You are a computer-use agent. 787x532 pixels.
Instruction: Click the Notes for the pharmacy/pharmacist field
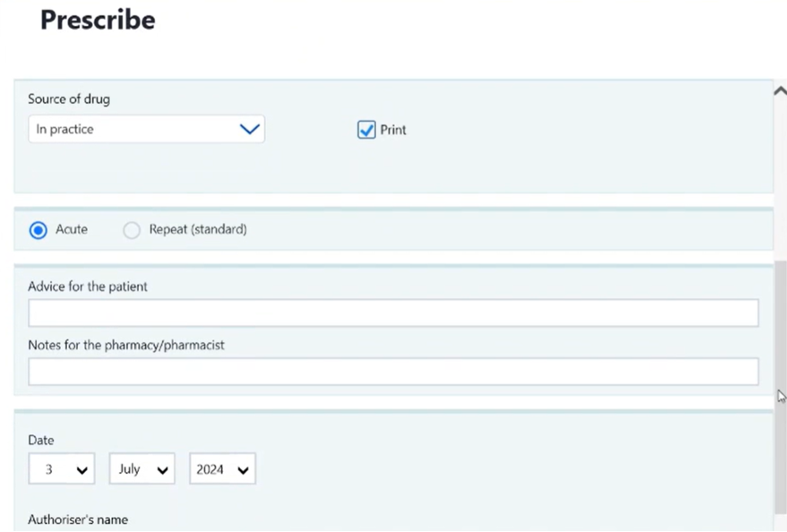click(394, 372)
